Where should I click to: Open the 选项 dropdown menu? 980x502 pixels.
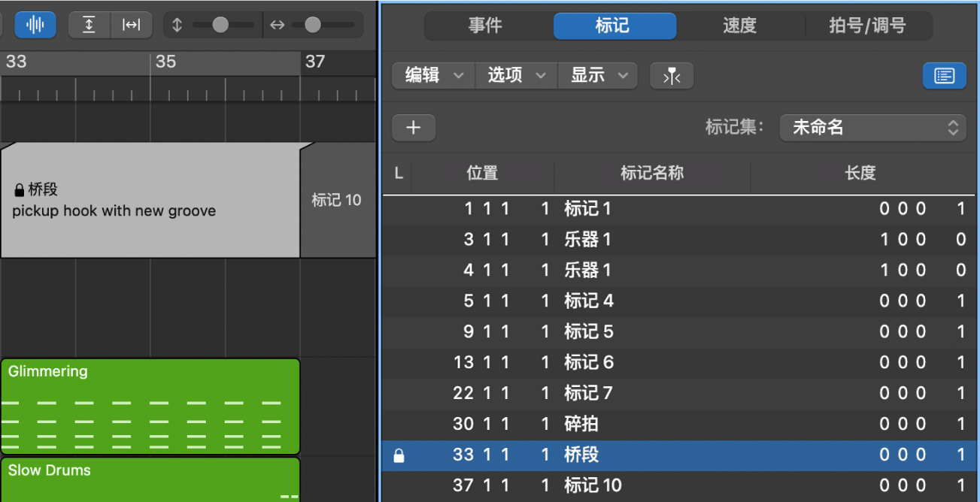coord(516,76)
